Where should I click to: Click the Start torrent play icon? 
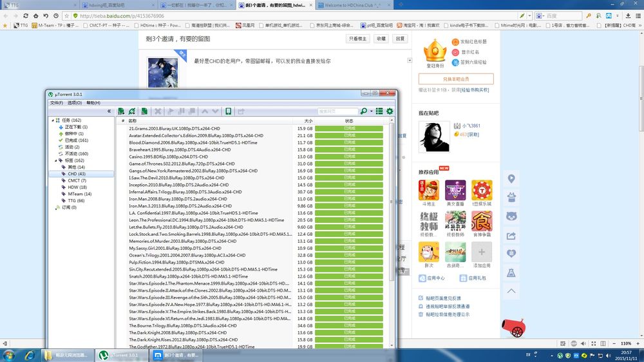click(171, 111)
